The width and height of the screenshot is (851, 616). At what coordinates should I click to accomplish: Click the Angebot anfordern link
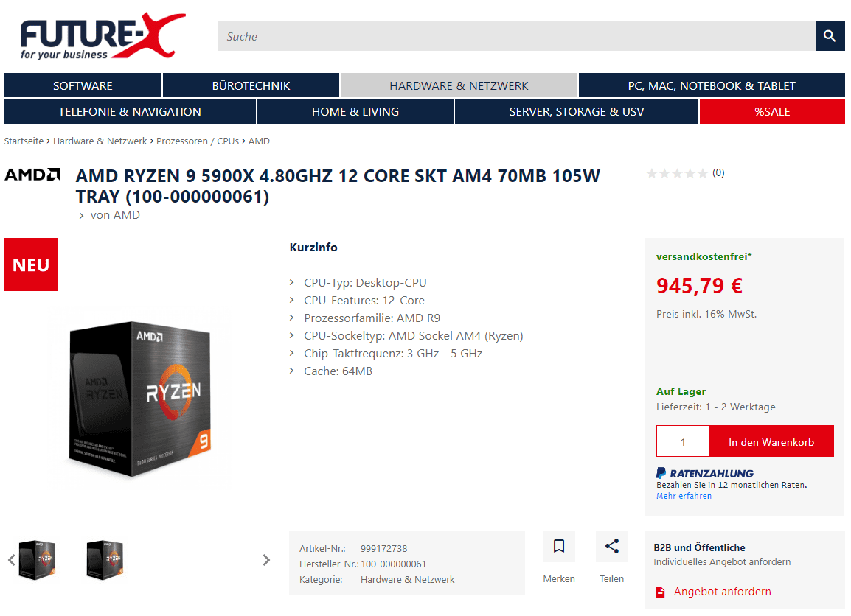(x=722, y=592)
